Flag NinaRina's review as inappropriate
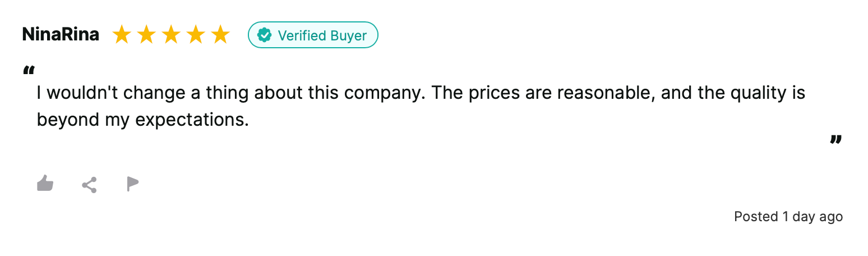Image resolution: width=868 pixels, height=256 pixels. click(x=133, y=184)
